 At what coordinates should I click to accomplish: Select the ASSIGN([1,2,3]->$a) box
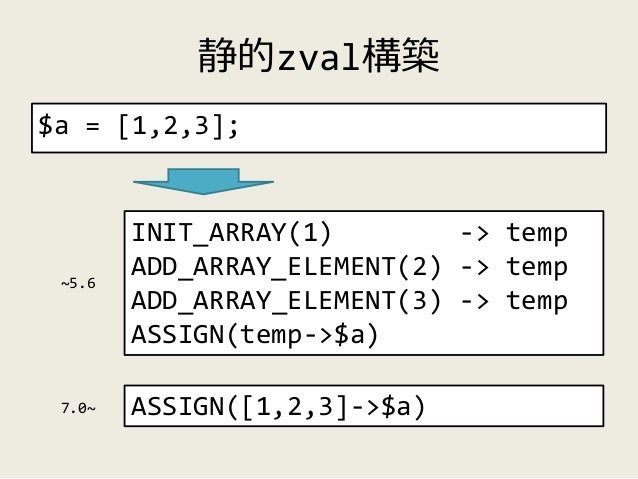click(364, 406)
